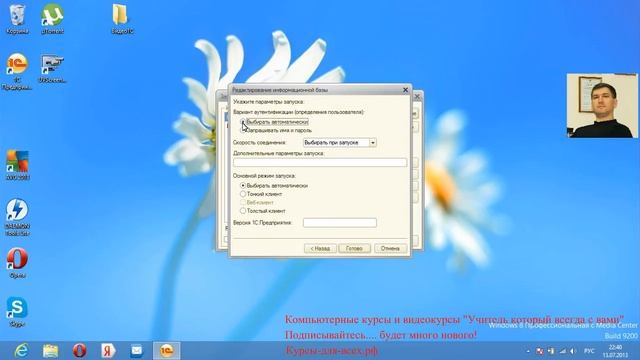Open the Recycle Bin desktop icon
The width and height of the screenshot is (640, 360).
click(x=17, y=19)
